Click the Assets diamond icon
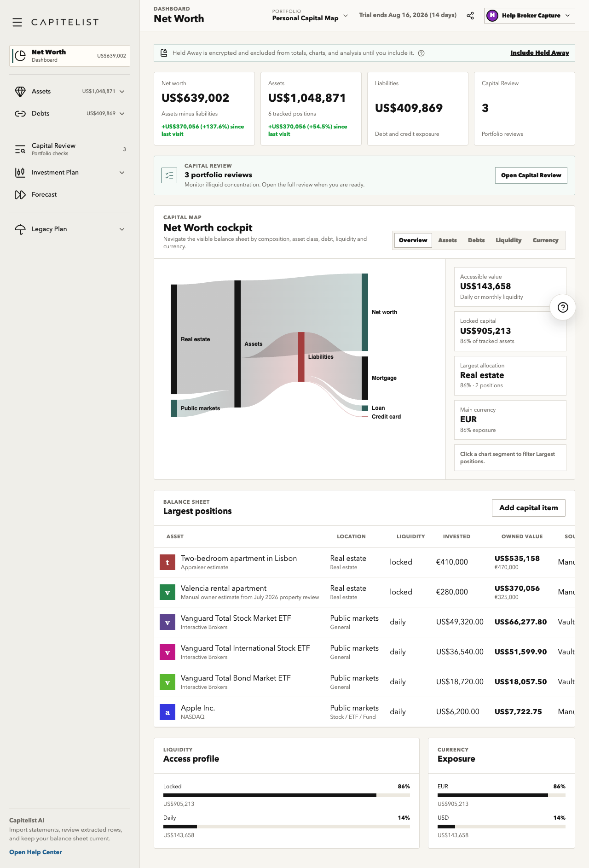The width and height of the screenshot is (589, 868). (20, 92)
